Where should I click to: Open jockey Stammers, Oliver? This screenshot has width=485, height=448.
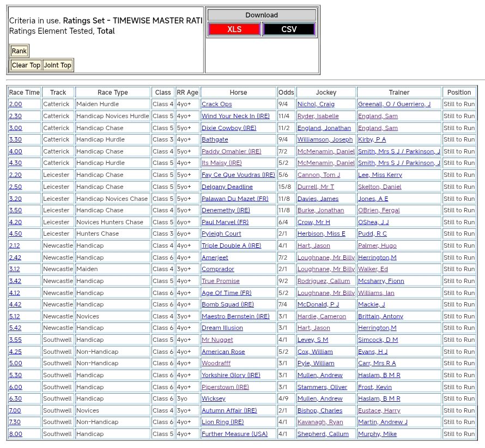click(322, 388)
